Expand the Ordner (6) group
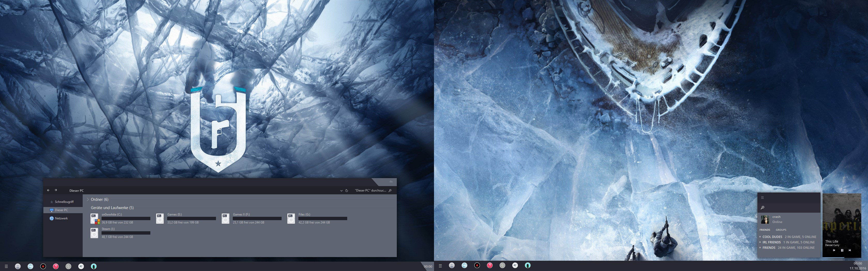The height and width of the screenshot is (271, 868). click(x=88, y=199)
